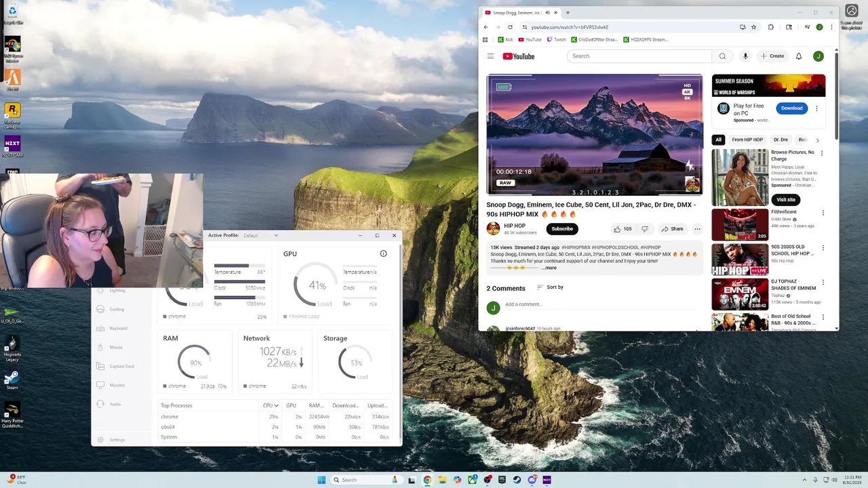Image resolution: width=868 pixels, height=488 pixels.
Task: Click the GPU info icon in NZXT CAM
Action: tap(383, 253)
